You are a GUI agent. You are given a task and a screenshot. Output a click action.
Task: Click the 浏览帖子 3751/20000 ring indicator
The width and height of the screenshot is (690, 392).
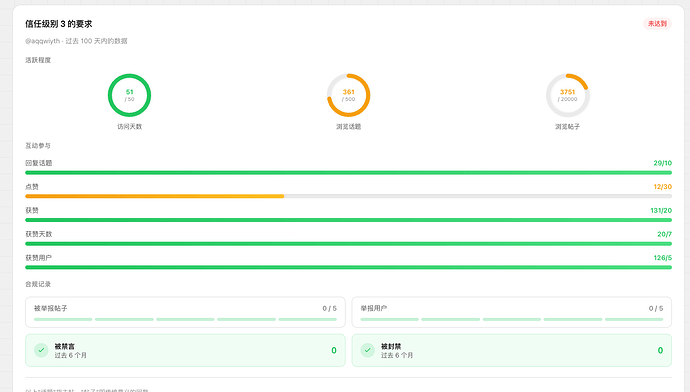pyautogui.click(x=568, y=95)
